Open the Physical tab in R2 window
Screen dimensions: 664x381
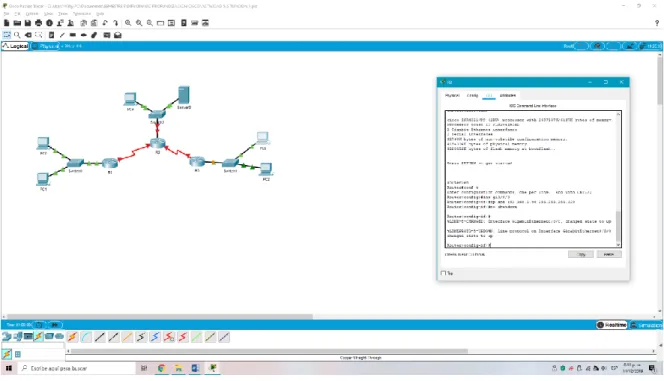[x=452, y=95]
